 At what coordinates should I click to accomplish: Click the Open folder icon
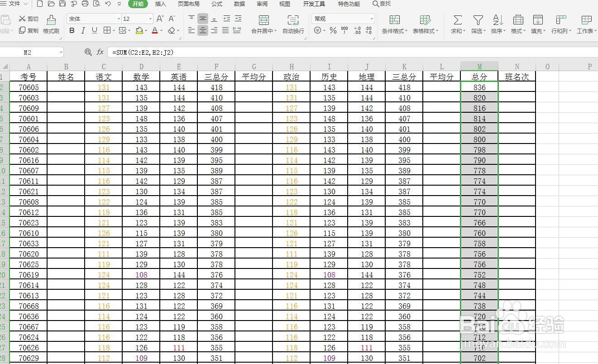(51, 4)
